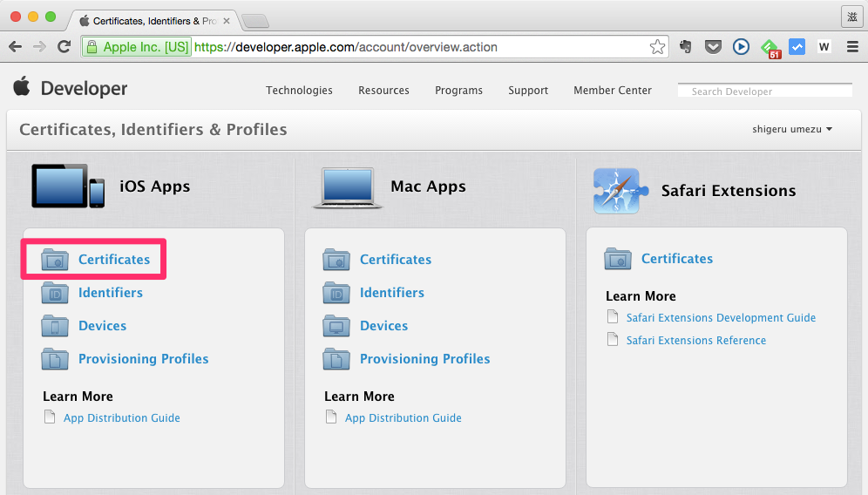This screenshot has width=868, height=495.
Task: Click the Safari Extensions compass puzzle icon
Action: 621,191
